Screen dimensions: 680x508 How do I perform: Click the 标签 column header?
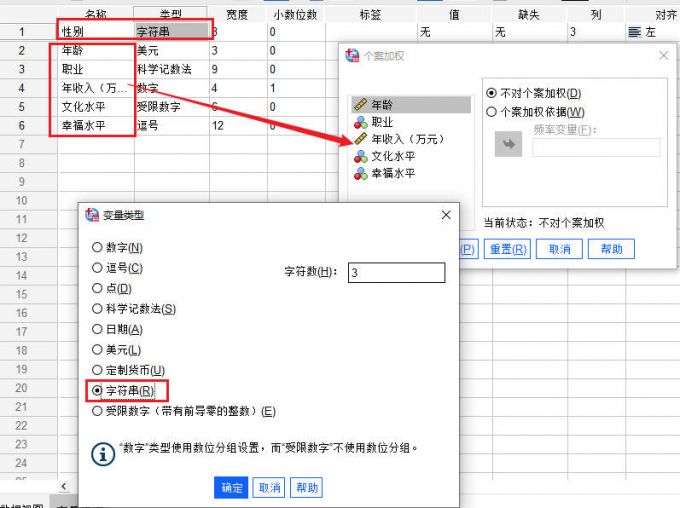pos(371,14)
